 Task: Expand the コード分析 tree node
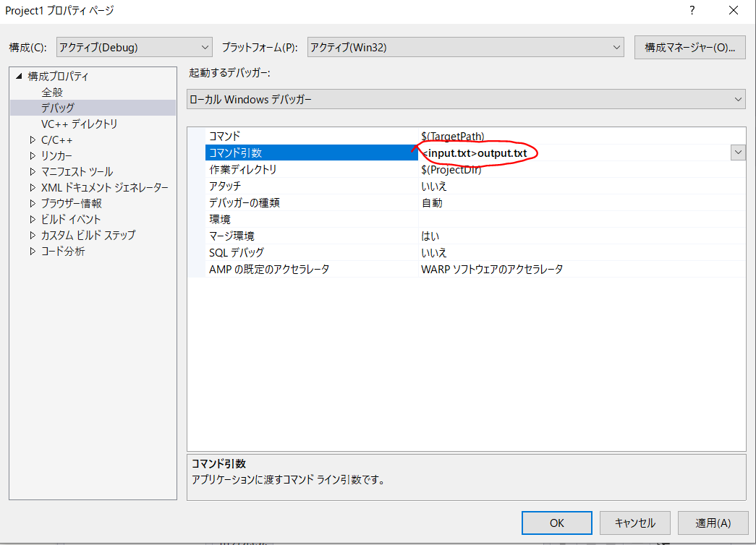click(33, 251)
